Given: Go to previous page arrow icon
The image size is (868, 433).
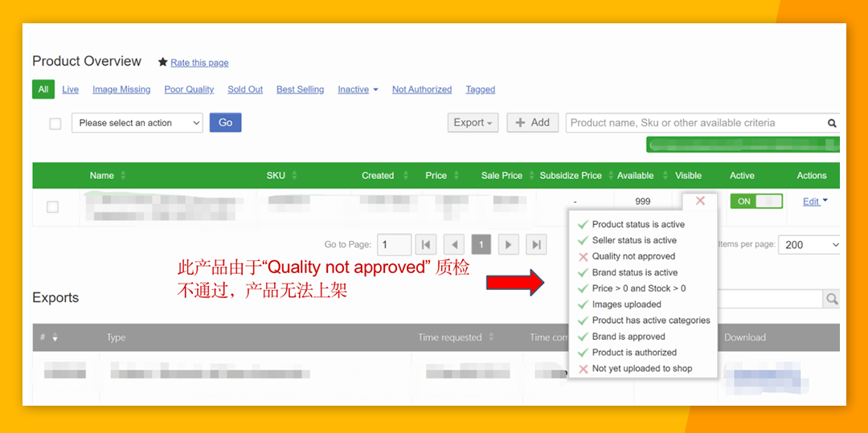Looking at the screenshot, I should pyautogui.click(x=454, y=245).
